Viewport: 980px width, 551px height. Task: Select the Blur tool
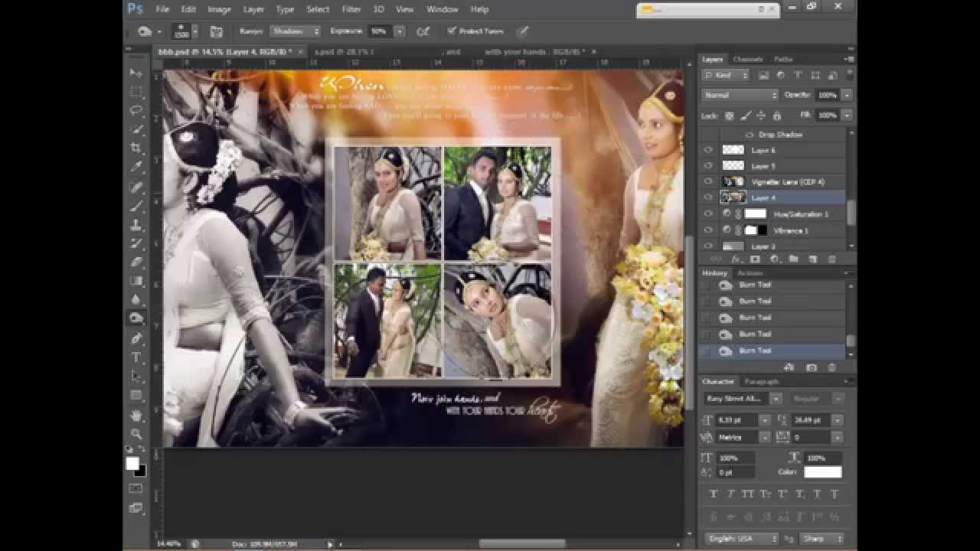136,299
